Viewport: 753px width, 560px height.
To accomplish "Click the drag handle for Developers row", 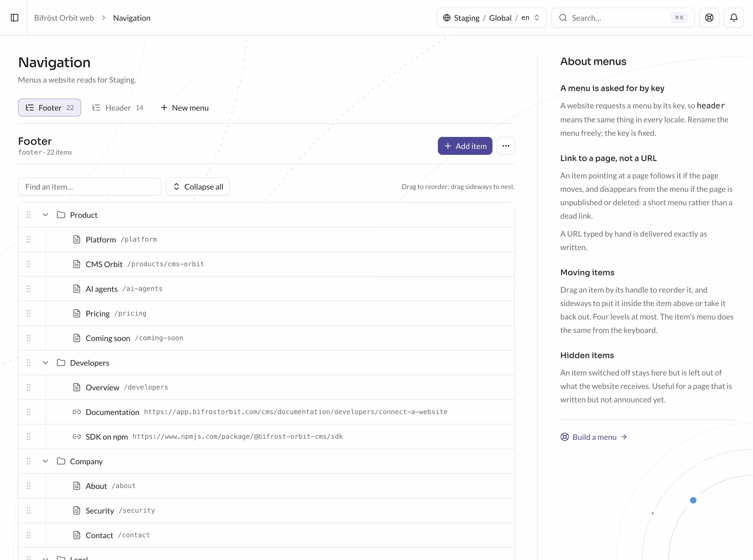I will pyautogui.click(x=29, y=363).
